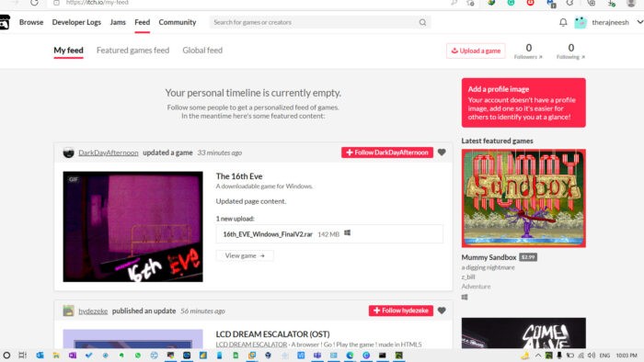Open Outlook from the taskbar
The width and height of the screenshot is (644, 362).
40,356
